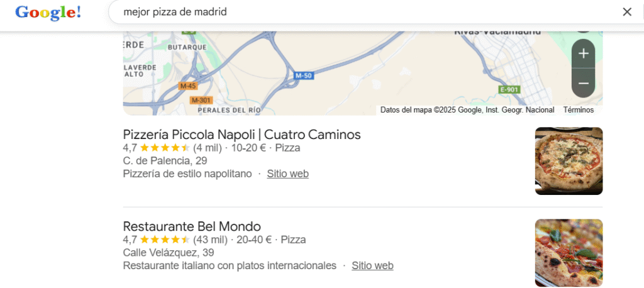The image size is (644, 288).
Task: Click the Bel Mondo star rating
Action: (x=164, y=240)
